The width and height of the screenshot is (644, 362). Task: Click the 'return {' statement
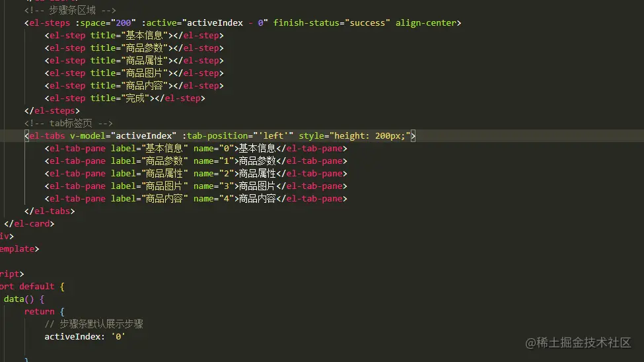(44, 311)
